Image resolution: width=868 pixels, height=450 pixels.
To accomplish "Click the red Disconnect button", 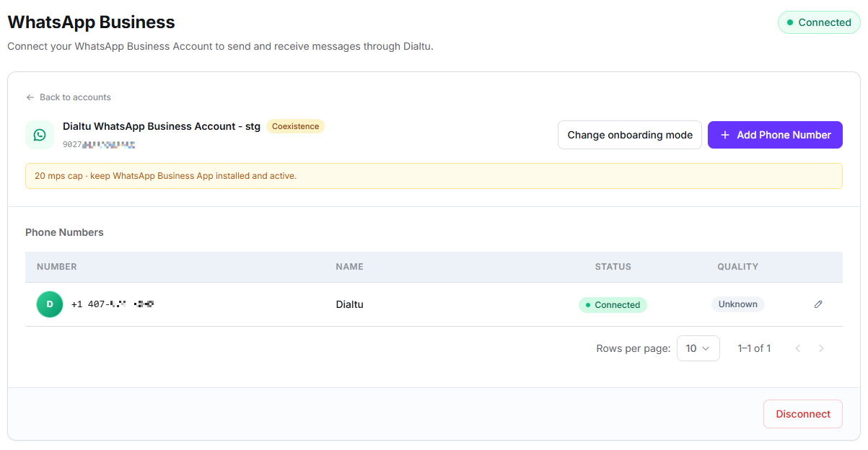I will click(803, 414).
